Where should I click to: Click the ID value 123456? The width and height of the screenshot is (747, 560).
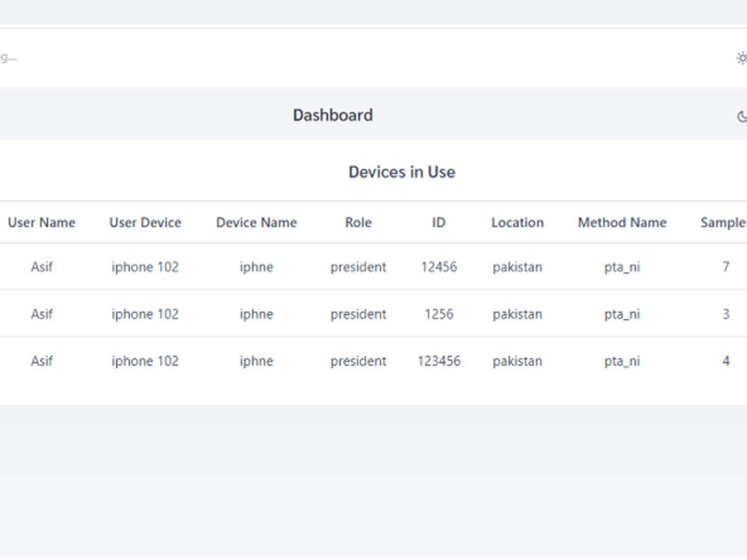click(x=440, y=361)
